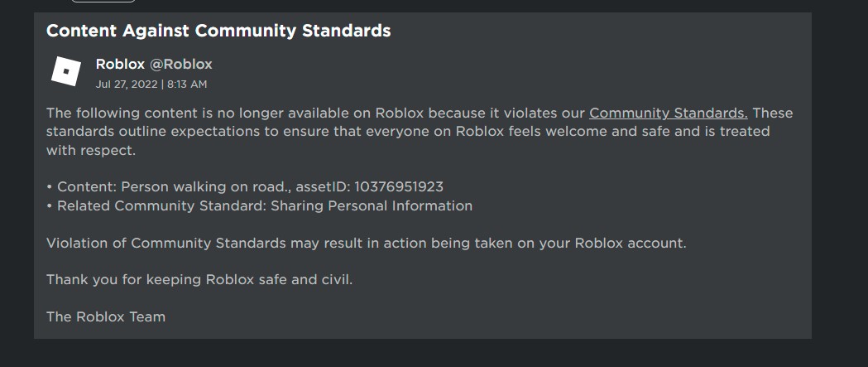This screenshot has height=367, width=868.
Task: Open the Community Standards link
Action: 668,113
